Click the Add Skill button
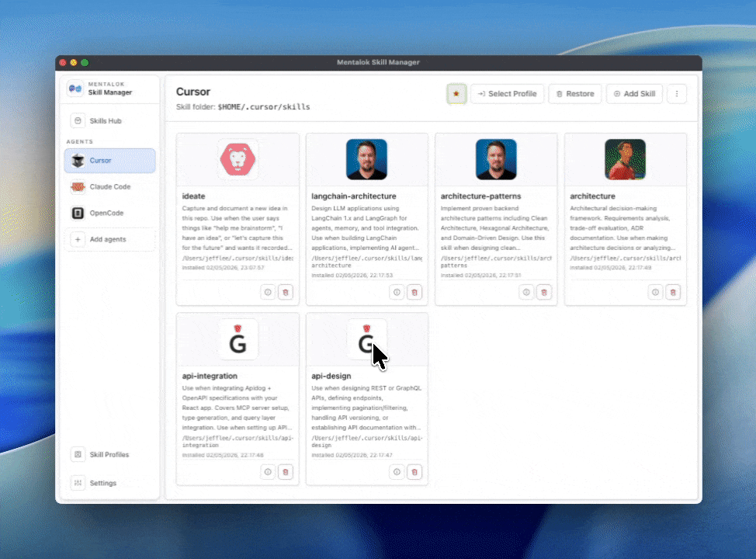The height and width of the screenshot is (559, 756). pos(634,94)
